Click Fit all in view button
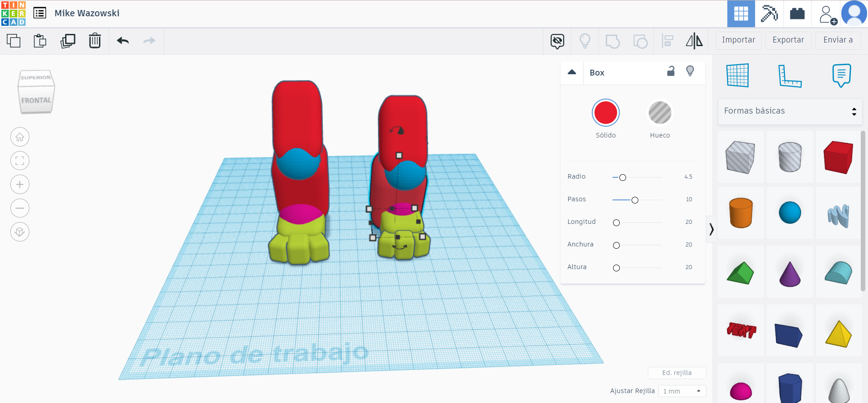Viewport: 868px width, 403px height. [x=20, y=161]
